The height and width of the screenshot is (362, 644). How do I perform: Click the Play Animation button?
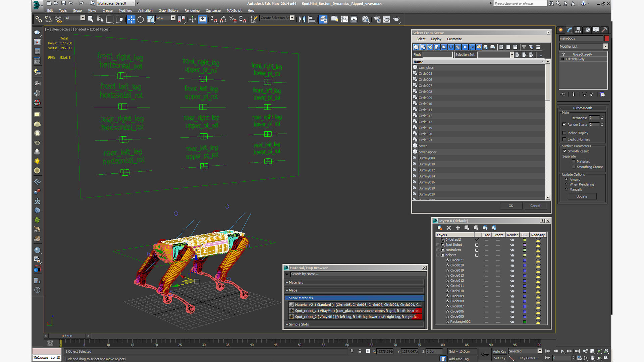click(562, 351)
